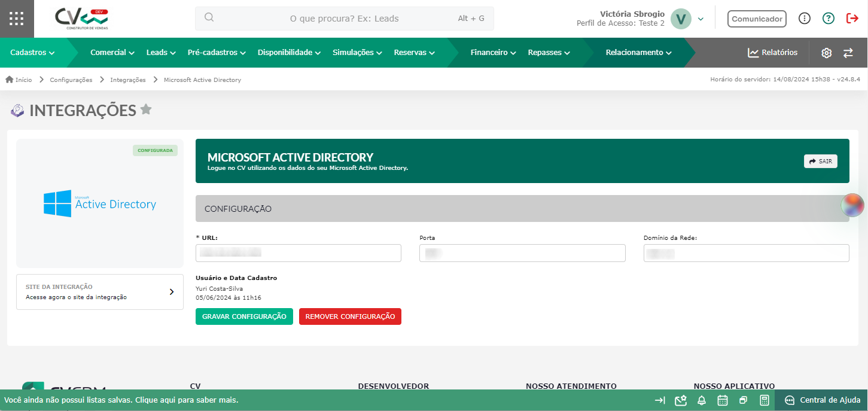Click the floating colorful orb assistant icon
This screenshot has height=411, width=868.
[x=852, y=205]
